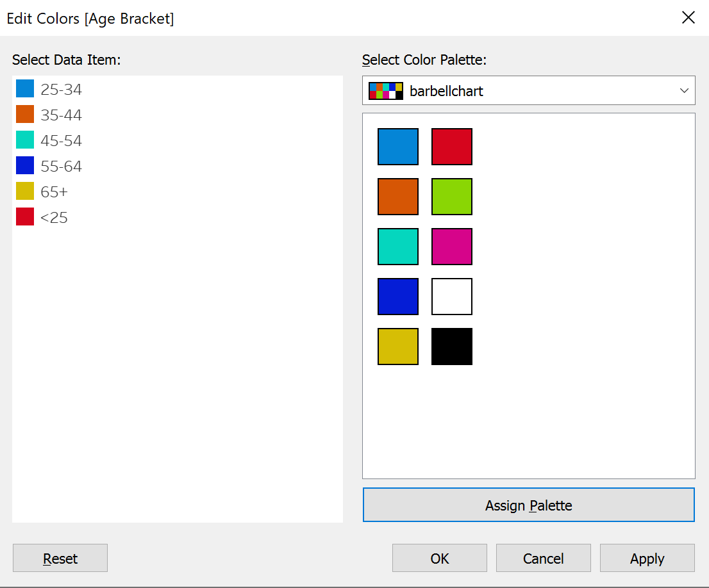Click the dark blue swatch beside 55-64

[24, 165]
